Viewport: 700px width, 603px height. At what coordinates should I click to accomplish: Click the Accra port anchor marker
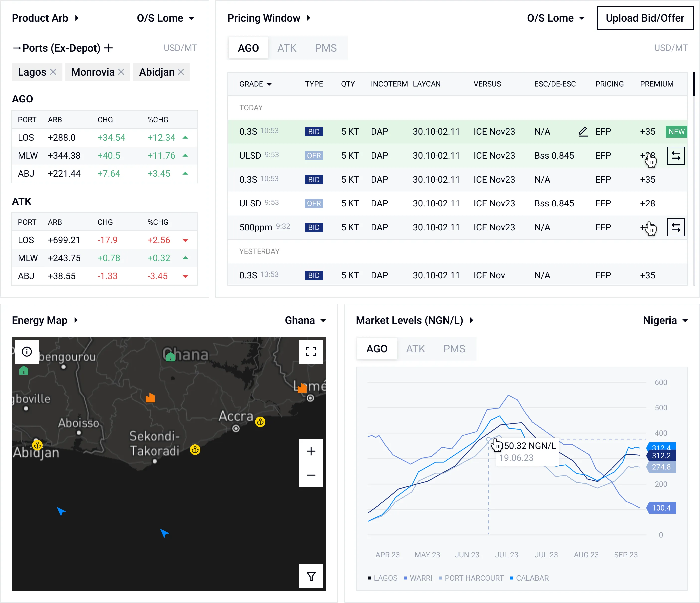click(x=260, y=422)
